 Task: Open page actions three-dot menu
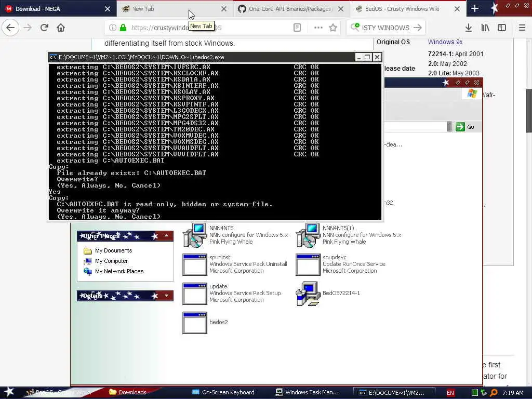point(318,28)
